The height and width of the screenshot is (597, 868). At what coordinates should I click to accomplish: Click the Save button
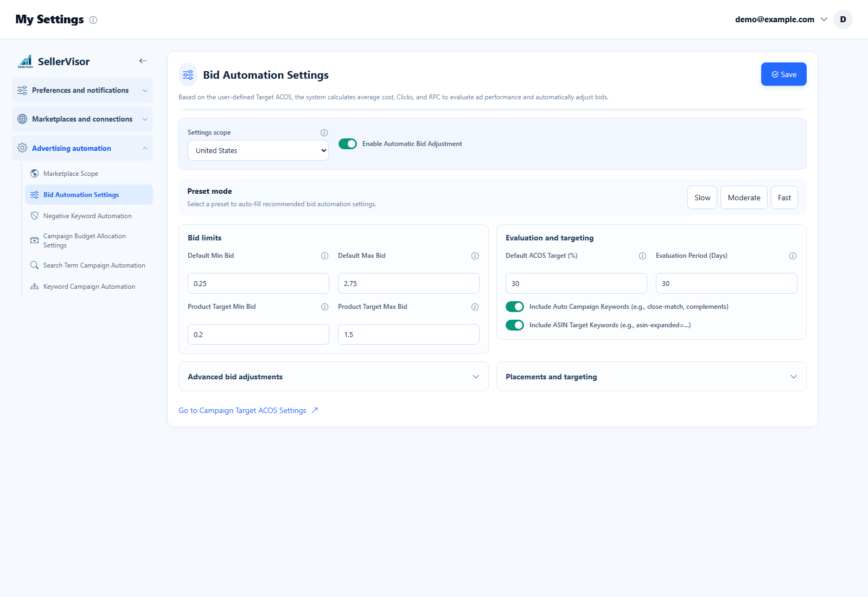pyautogui.click(x=784, y=74)
